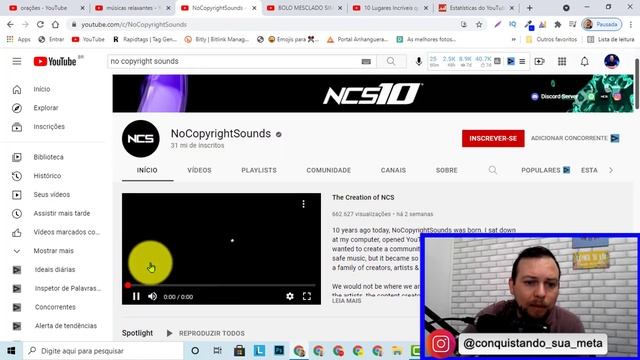The width and height of the screenshot is (640, 360).
Task: Switch to the COMUNIDADE tab
Action: pyautogui.click(x=329, y=170)
